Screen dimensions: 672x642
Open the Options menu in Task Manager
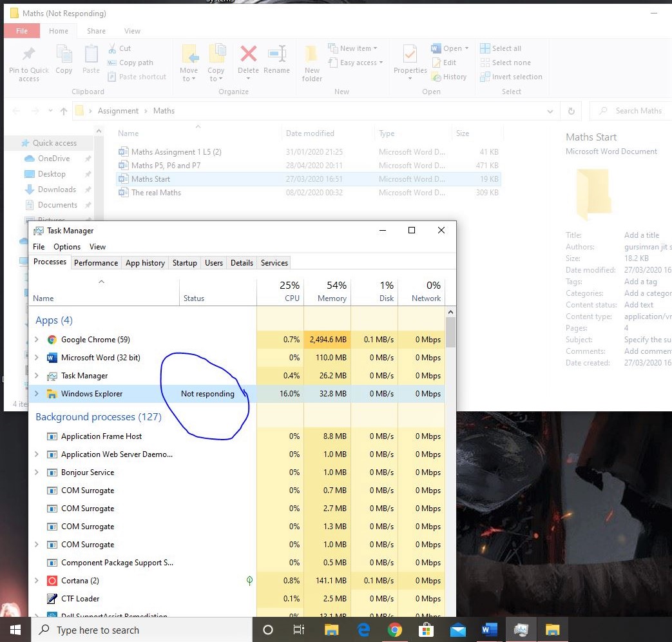(67, 247)
